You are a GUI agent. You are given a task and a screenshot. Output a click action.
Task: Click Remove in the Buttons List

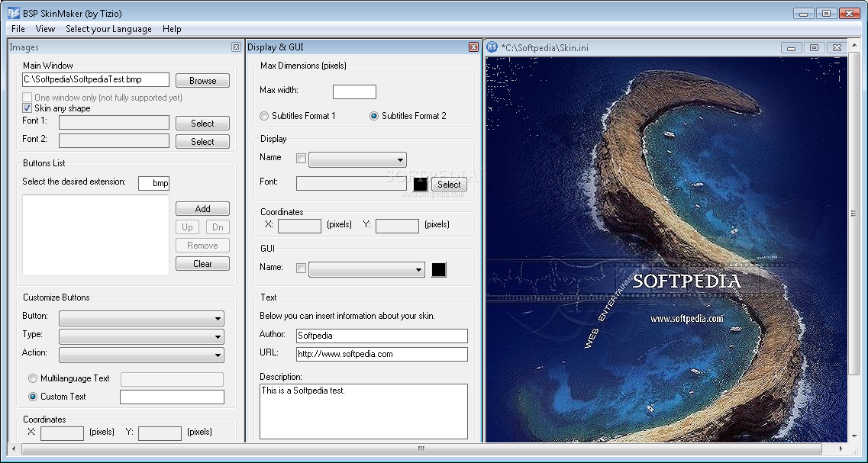(202, 246)
